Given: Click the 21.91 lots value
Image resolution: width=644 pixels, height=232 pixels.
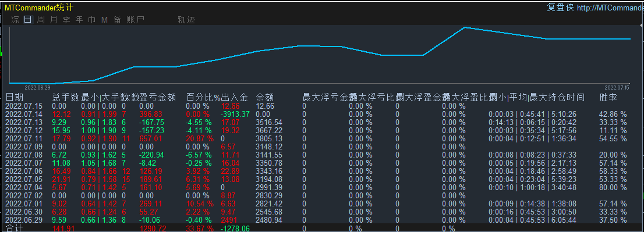Looking at the screenshot, I should pos(62,179).
